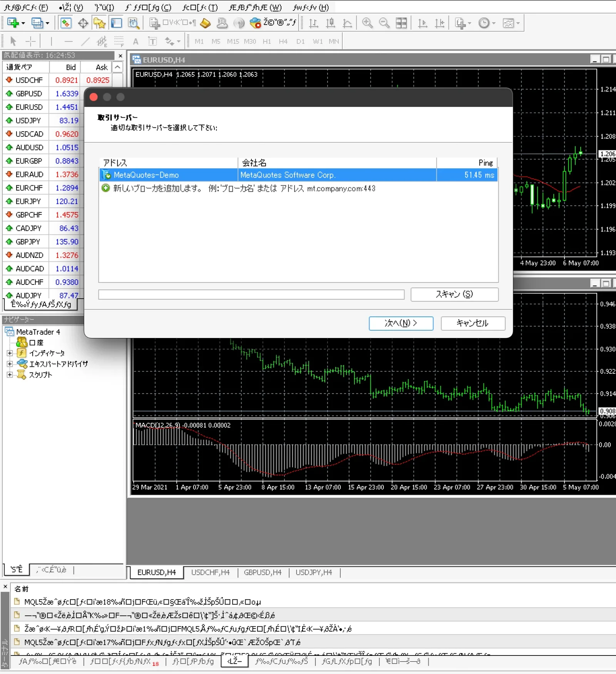
Task: Select the vertical line drawing tool
Action: (51, 41)
